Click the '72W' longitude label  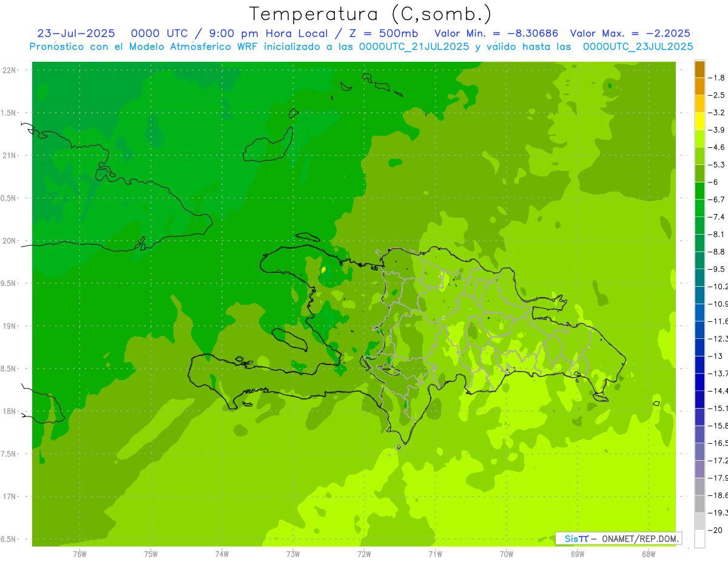pos(364,554)
